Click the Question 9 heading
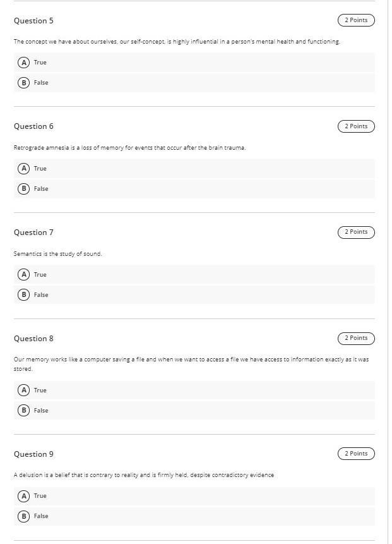The image size is (392, 544). click(x=33, y=454)
